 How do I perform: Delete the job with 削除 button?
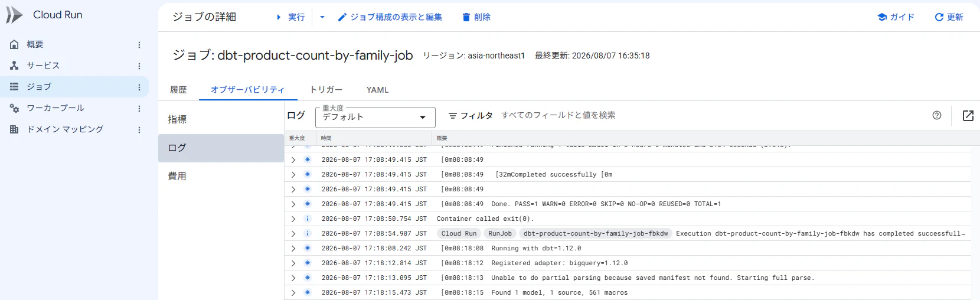[476, 17]
